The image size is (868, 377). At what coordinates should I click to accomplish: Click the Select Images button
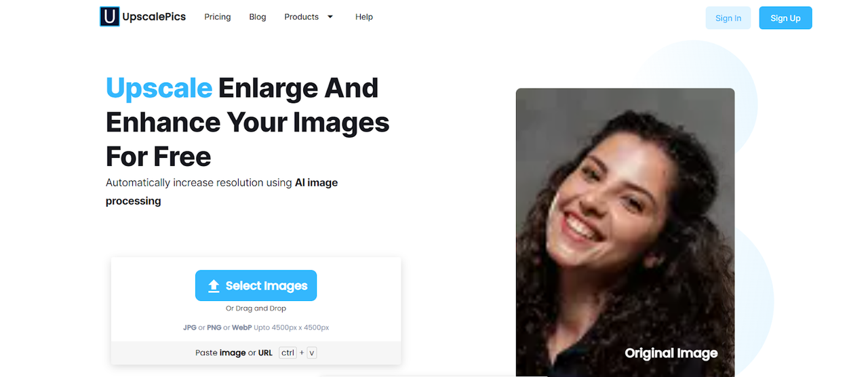pos(256,285)
